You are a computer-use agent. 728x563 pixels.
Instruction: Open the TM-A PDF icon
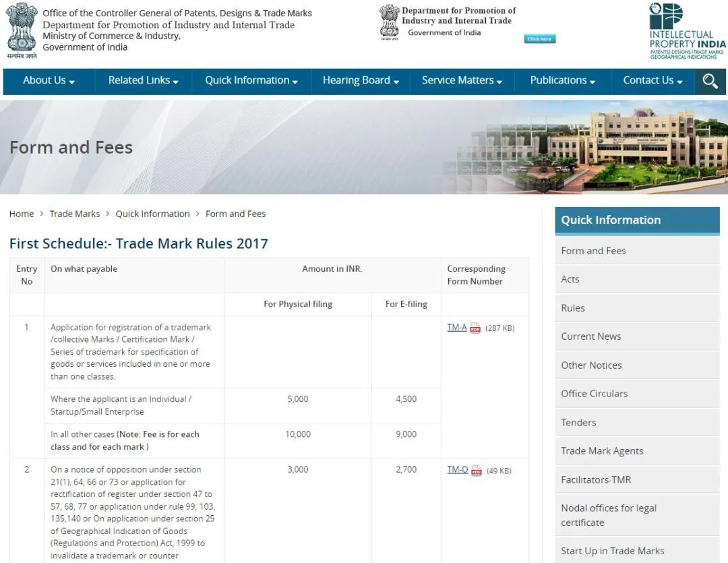click(x=475, y=328)
